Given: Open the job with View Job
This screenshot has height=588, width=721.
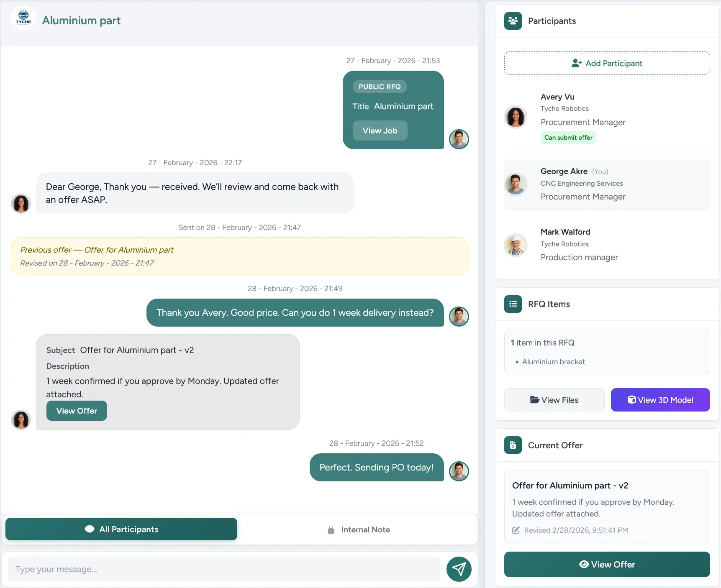Looking at the screenshot, I should pyautogui.click(x=380, y=130).
